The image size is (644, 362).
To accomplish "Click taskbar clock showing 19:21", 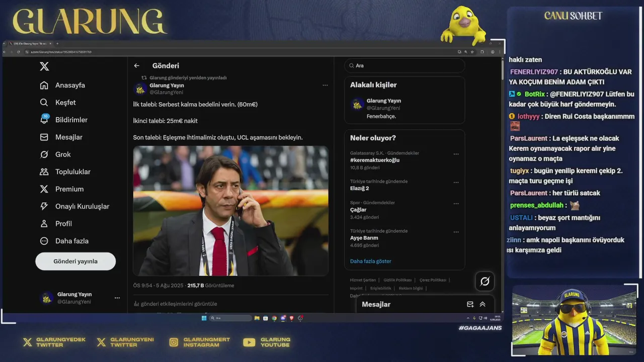I will pos(496,318).
